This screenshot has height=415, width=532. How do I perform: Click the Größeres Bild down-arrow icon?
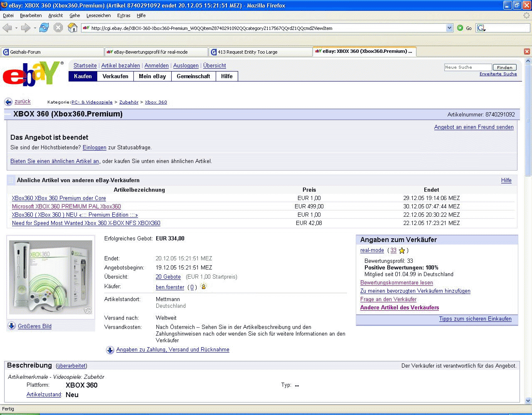pos(12,326)
